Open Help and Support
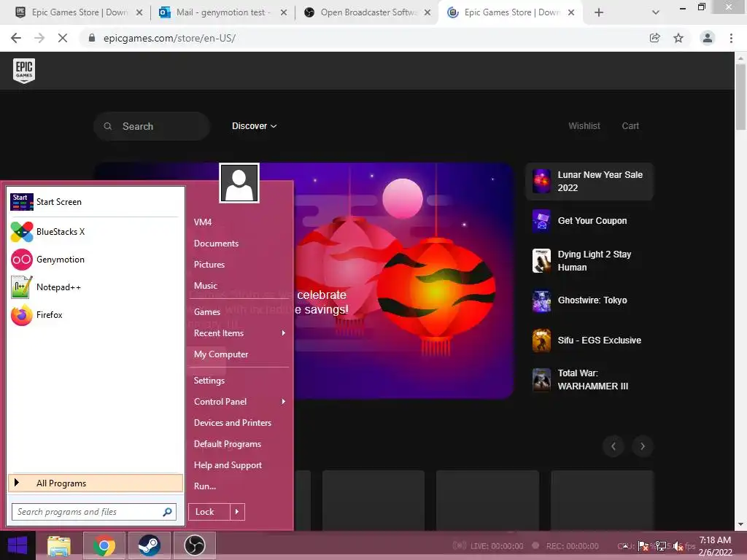 [x=228, y=465]
